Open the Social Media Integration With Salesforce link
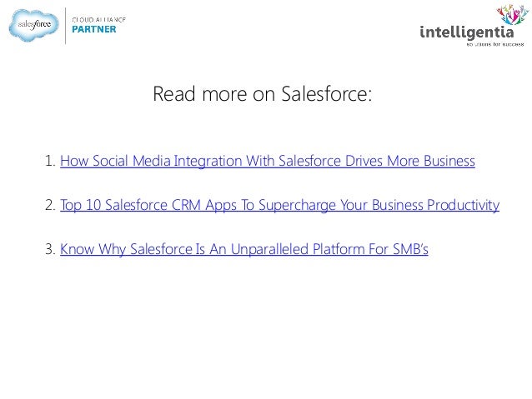Viewport: 532px width, 399px height. click(267, 161)
